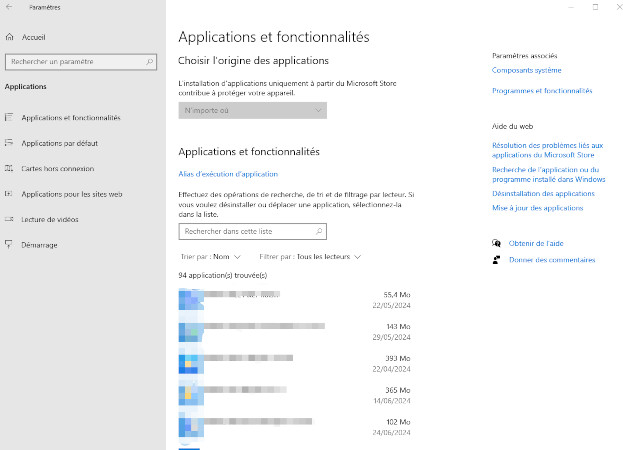
Task: Click the Accueil home icon
Action: 10,37
